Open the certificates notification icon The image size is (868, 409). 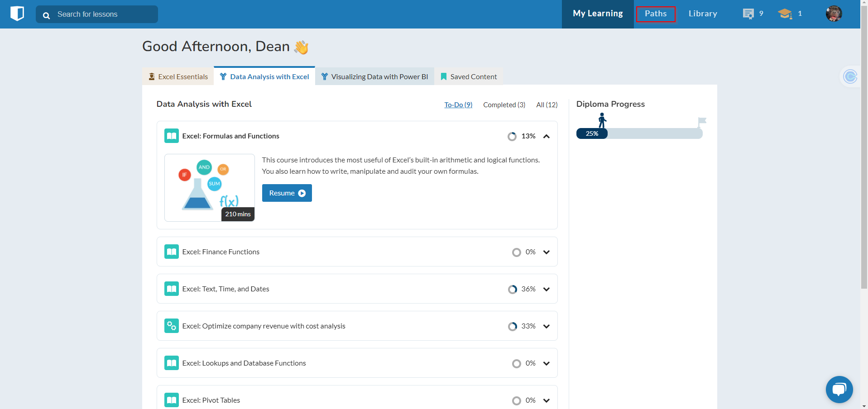[748, 14]
